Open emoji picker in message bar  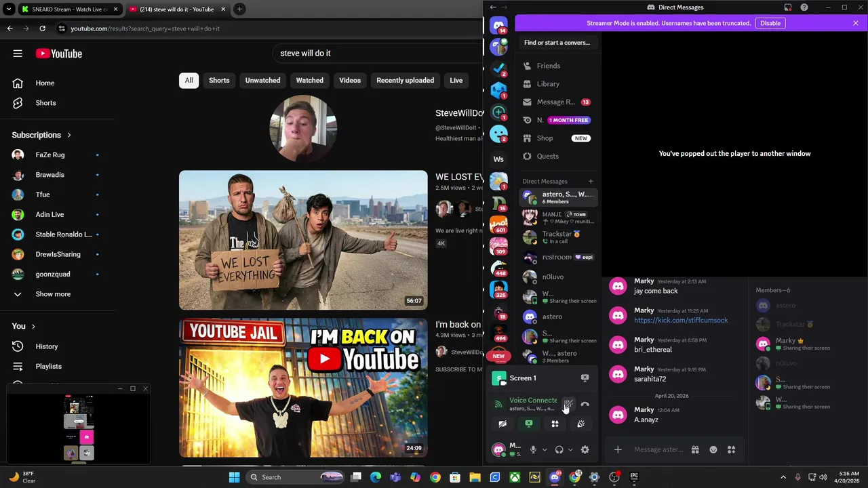tap(713, 449)
